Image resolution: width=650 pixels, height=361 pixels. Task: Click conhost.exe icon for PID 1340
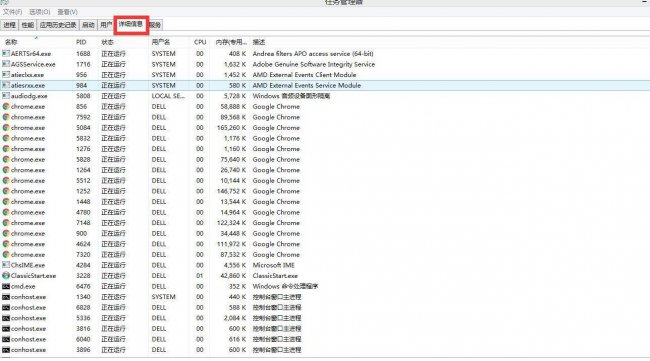click(6, 297)
